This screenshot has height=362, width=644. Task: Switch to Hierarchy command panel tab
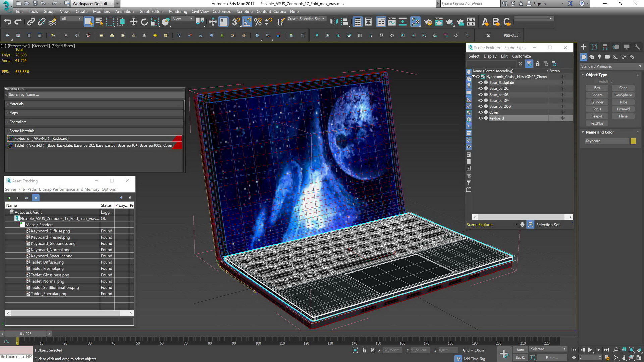(605, 47)
